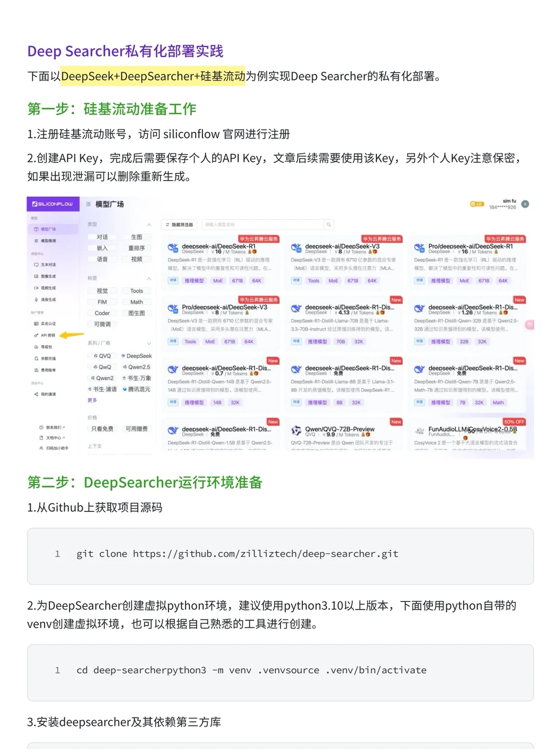Click the git clone code block
Viewport: 560px width, 754px height.
click(x=281, y=556)
